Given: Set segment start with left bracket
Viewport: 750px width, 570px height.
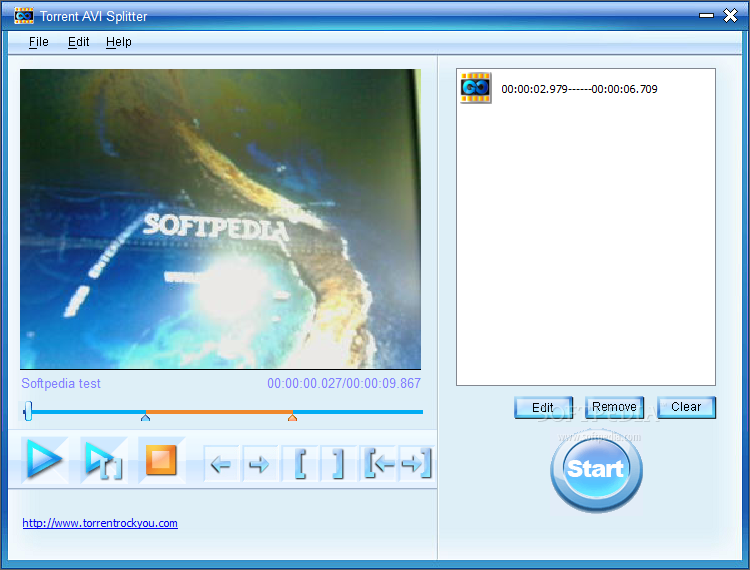Looking at the screenshot, I should click(x=300, y=463).
